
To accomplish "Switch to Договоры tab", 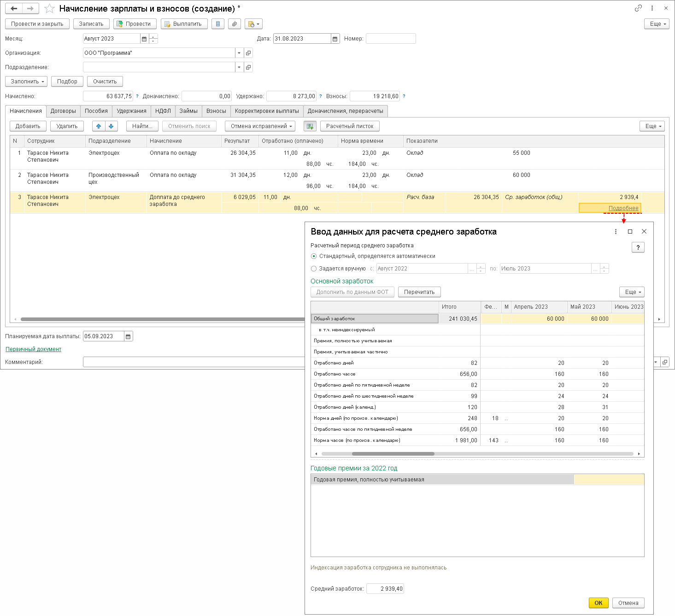I will pos(63,111).
